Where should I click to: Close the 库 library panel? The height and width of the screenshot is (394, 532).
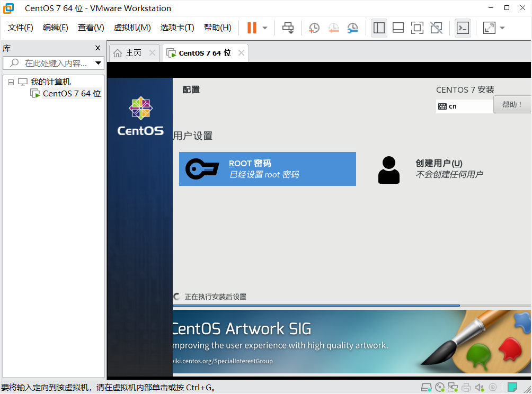tap(97, 48)
